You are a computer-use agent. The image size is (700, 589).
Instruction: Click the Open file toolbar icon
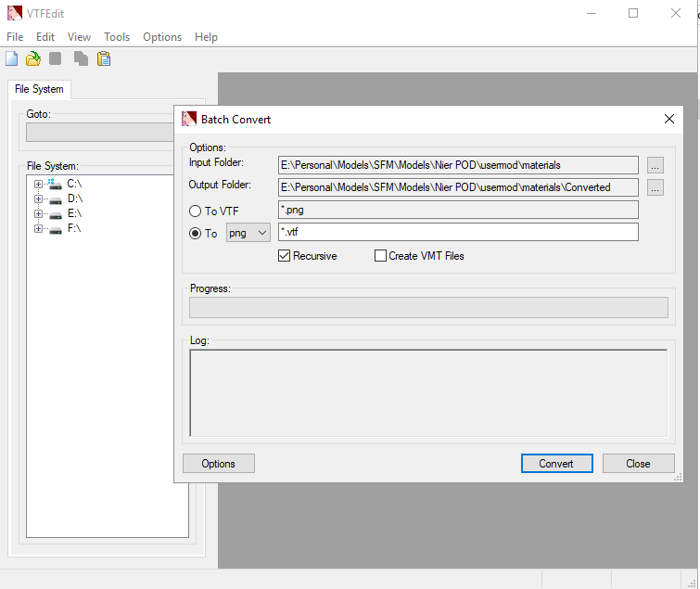tap(33, 59)
